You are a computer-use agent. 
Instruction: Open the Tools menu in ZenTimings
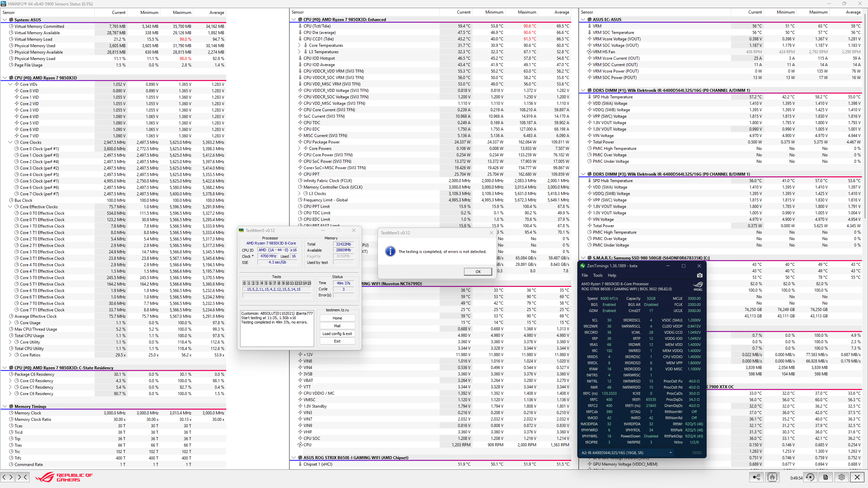[x=598, y=275]
